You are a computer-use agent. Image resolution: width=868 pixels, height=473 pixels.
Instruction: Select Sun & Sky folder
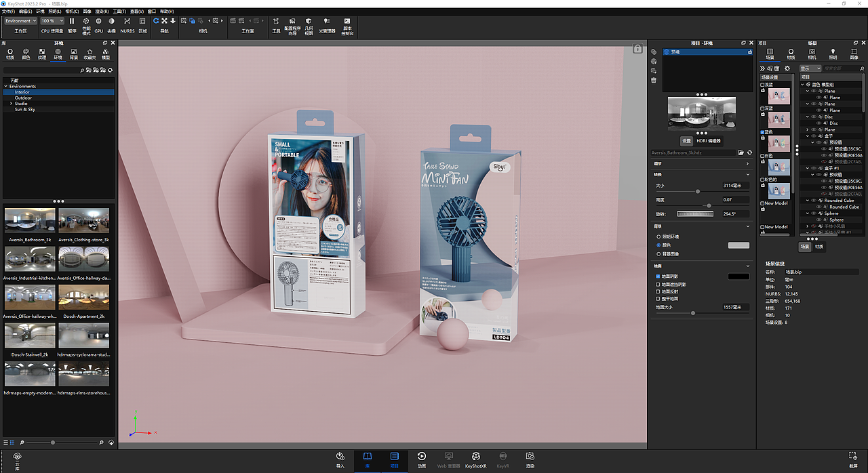click(x=25, y=109)
